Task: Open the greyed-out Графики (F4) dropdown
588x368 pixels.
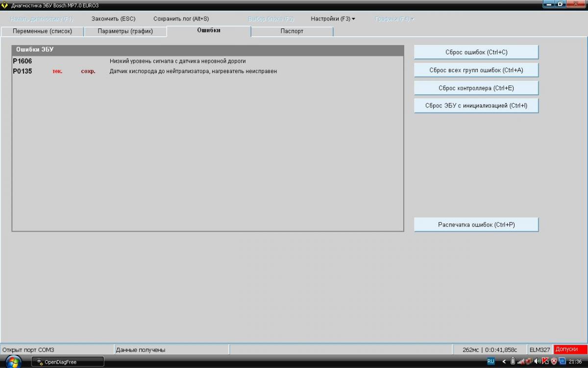Action: [x=394, y=19]
